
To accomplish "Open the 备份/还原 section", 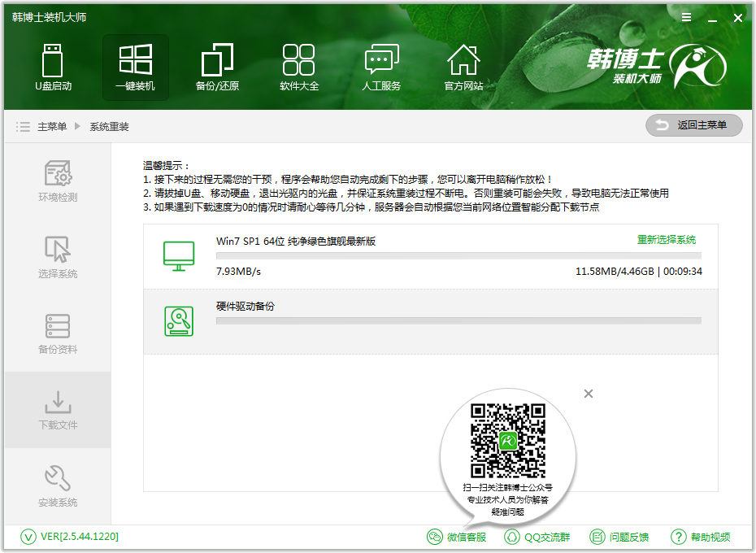I will (x=217, y=67).
